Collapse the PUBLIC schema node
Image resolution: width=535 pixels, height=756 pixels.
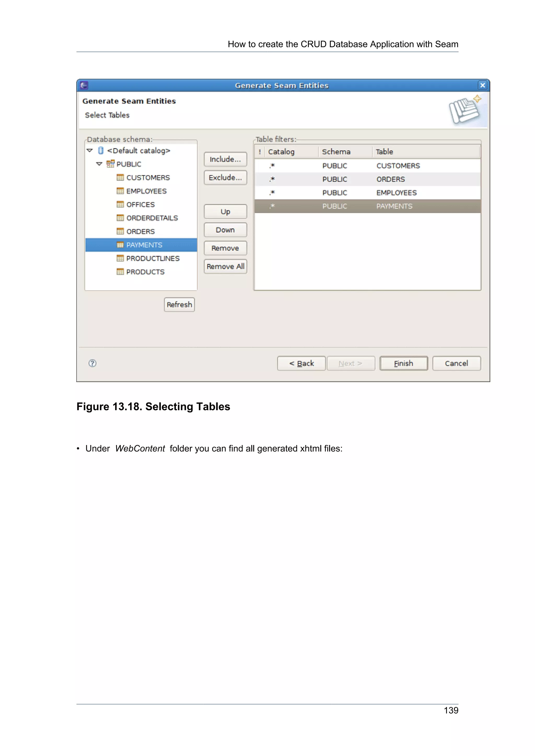pos(99,164)
